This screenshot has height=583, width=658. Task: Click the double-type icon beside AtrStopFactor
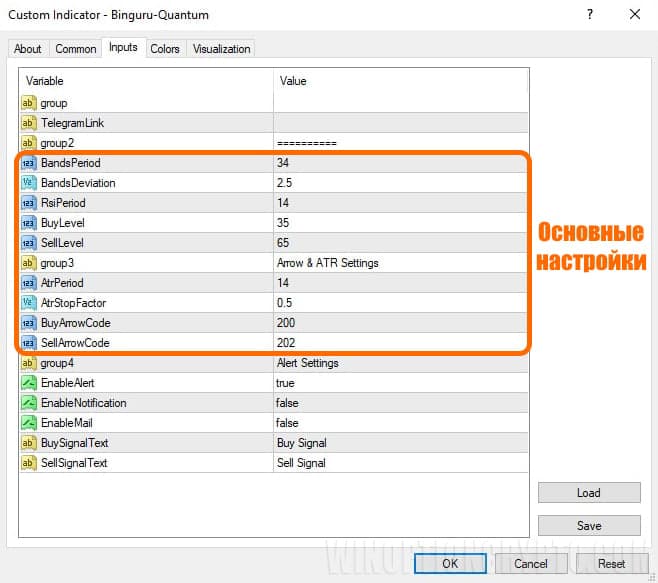tap(28, 303)
